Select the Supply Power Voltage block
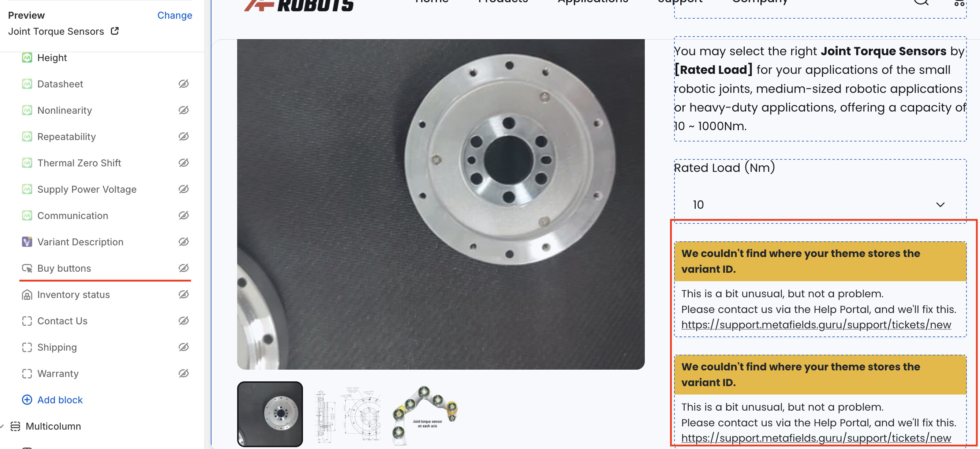Image resolution: width=980 pixels, height=449 pixels. (x=87, y=189)
